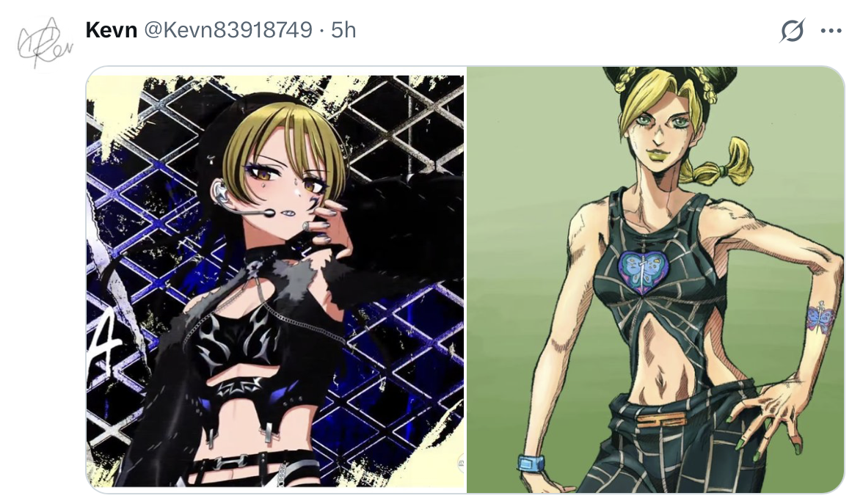Click the 5h post timestamp
863x504 pixels.
click(343, 29)
